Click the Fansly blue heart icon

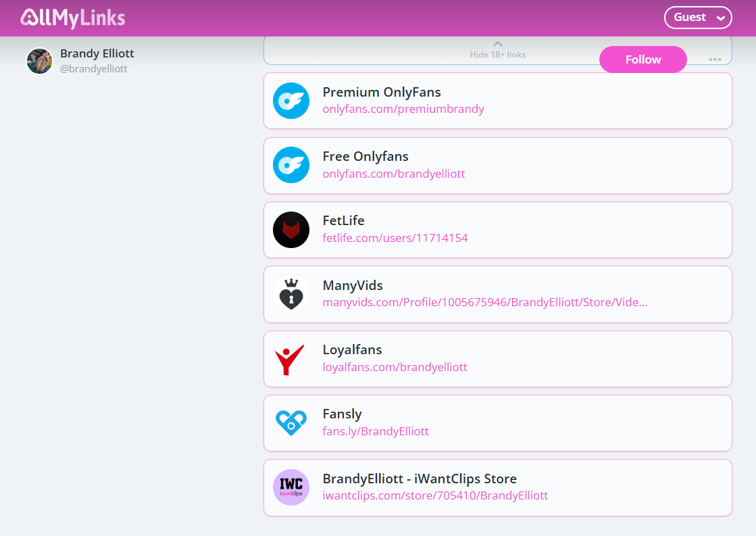click(291, 422)
